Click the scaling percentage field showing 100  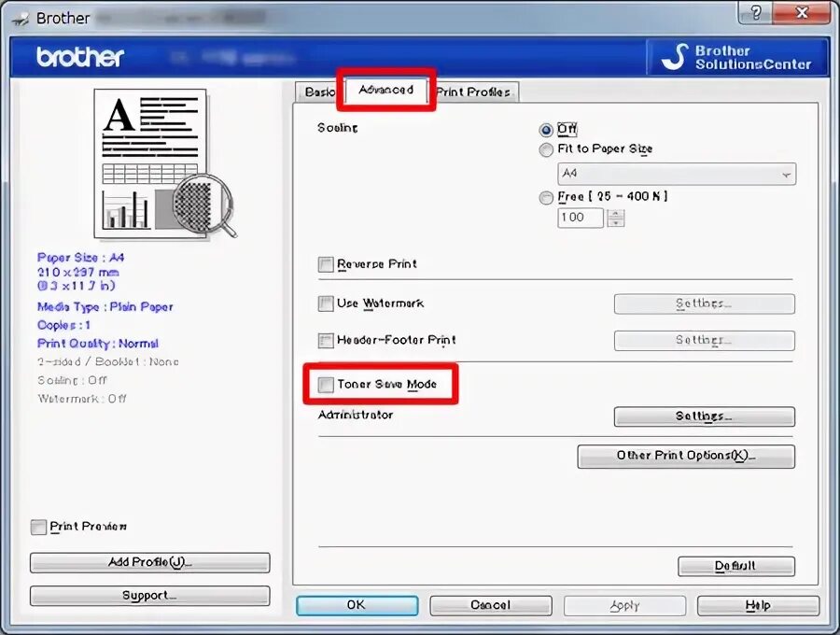click(581, 218)
